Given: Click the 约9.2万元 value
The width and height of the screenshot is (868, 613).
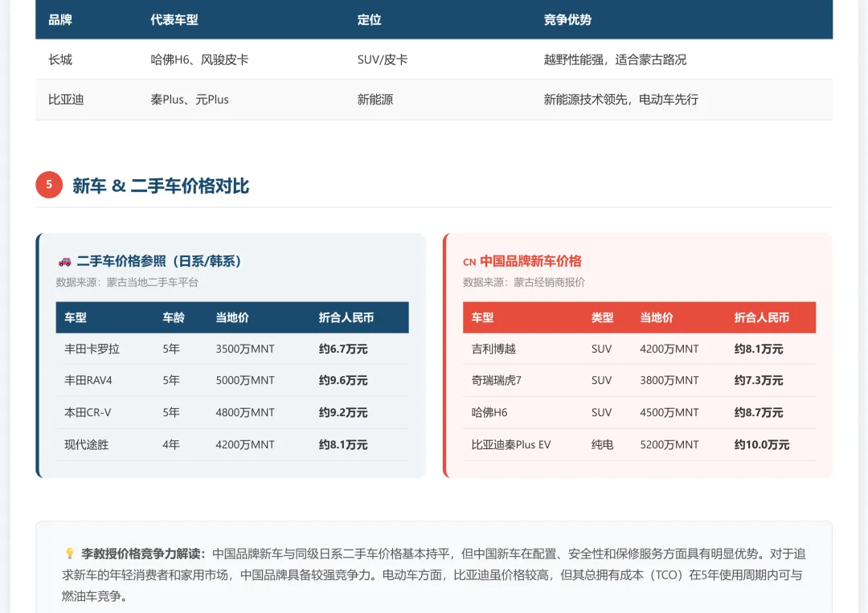Looking at the screenshot, I should [343, 413].
